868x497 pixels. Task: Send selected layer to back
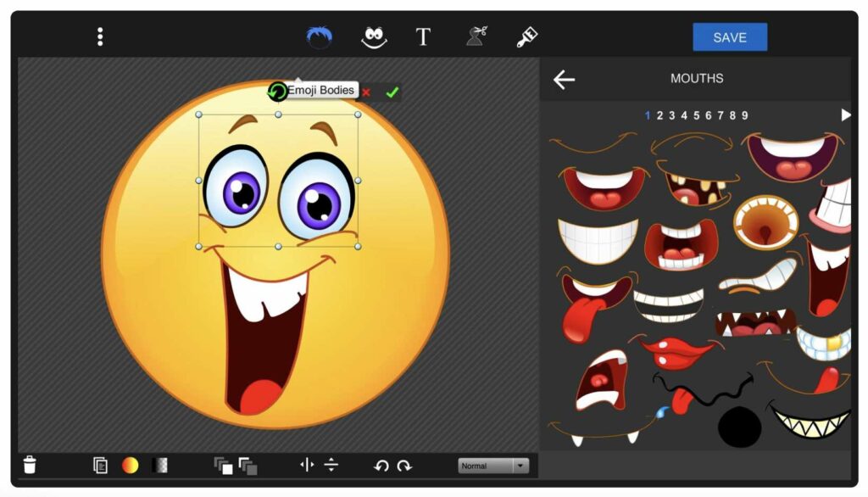248,466
